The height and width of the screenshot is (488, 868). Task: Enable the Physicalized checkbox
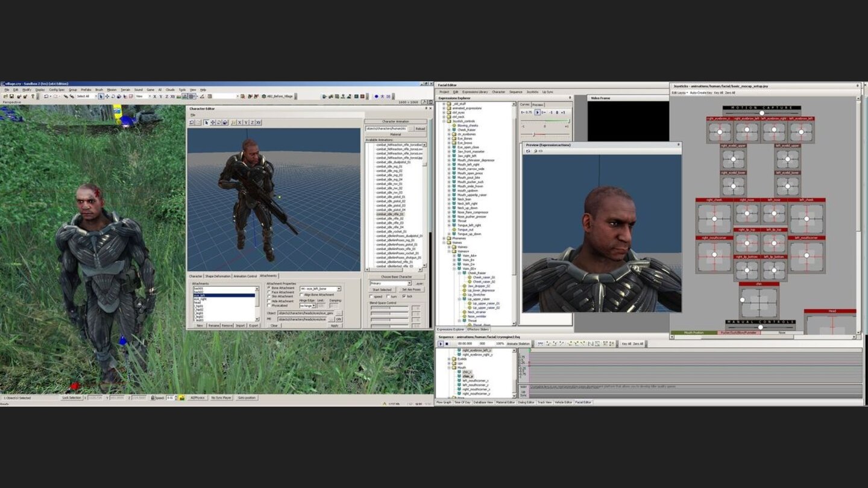(269, 305)
